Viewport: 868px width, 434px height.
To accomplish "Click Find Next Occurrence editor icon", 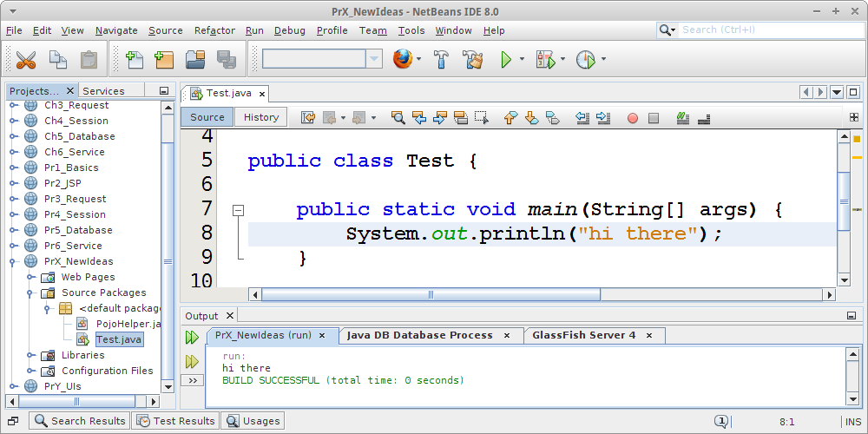I will click(440, 117).
